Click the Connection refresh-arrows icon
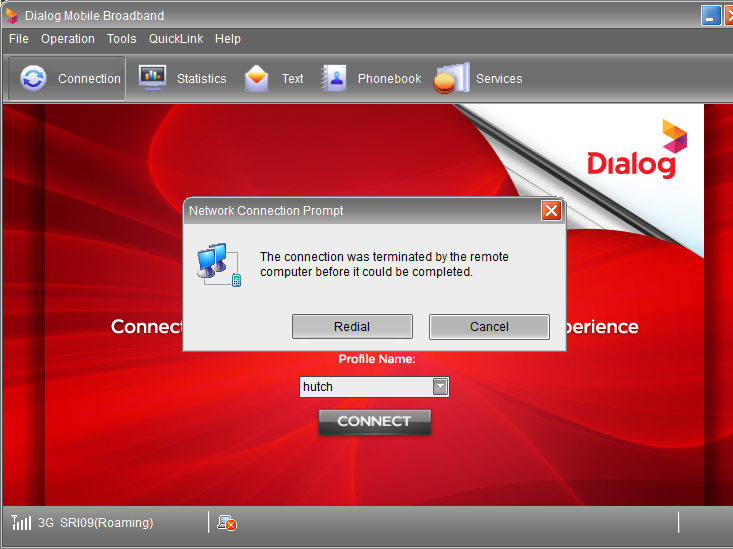 coord(33,78)
